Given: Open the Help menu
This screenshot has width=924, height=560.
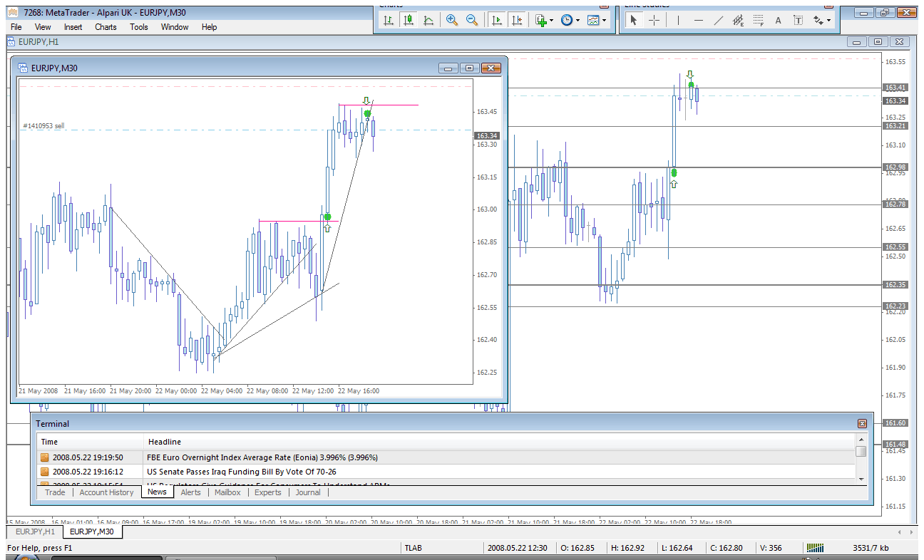Looking at the screenshot, I should [x=209, y=27].
